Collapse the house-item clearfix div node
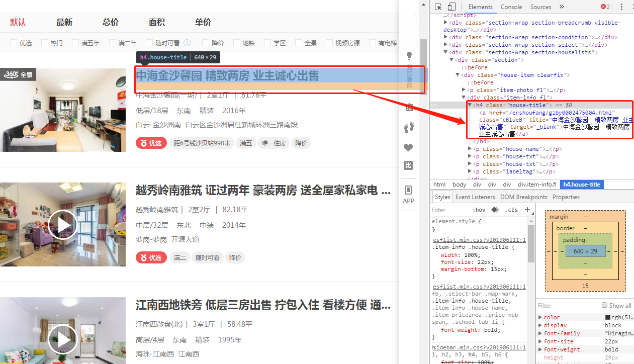 [458, 75]
